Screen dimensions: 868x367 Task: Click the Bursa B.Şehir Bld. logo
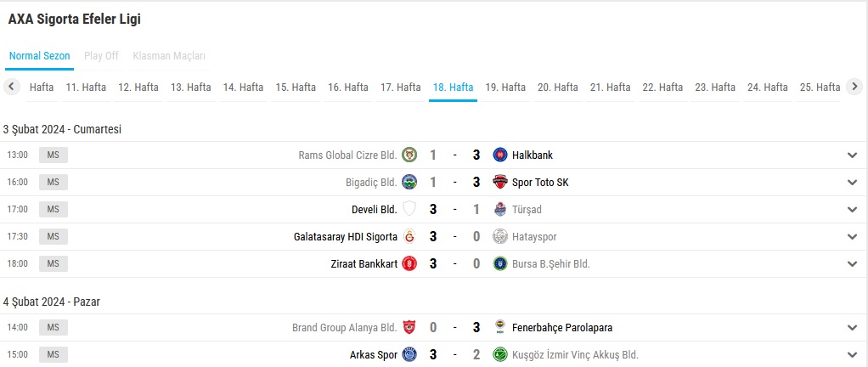tap(500, 263)
